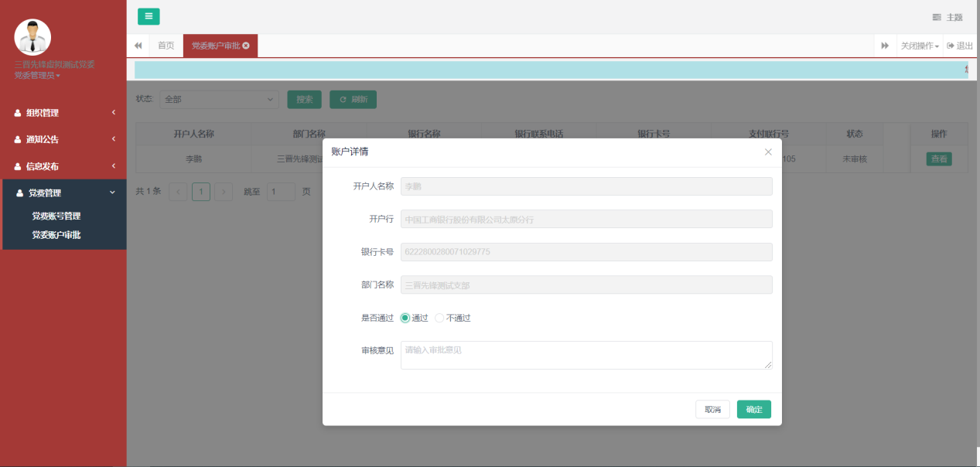Click the 确定 confirm button

pos(753,410)
